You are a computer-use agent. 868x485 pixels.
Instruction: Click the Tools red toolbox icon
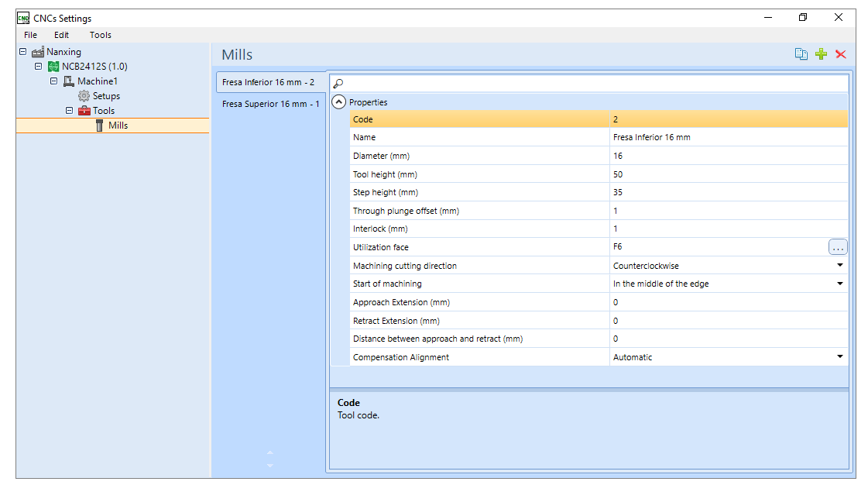(84, 111)
